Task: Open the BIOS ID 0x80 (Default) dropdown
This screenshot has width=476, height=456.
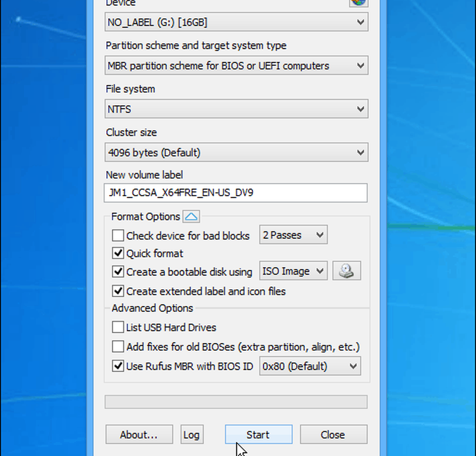Action: pyautogui.click(x=310, y=366)
